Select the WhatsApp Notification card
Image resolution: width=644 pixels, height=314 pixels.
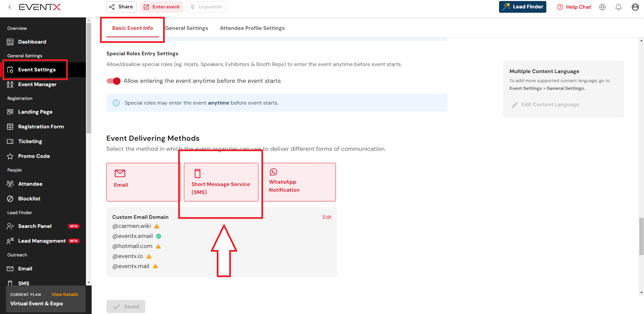coord(299,182)
